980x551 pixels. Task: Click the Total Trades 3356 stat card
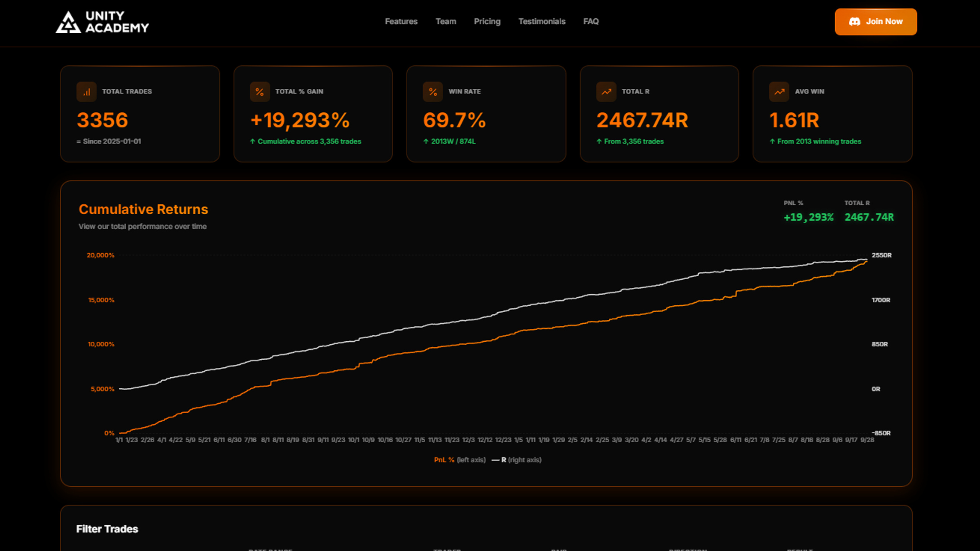[x=140, y=114]
